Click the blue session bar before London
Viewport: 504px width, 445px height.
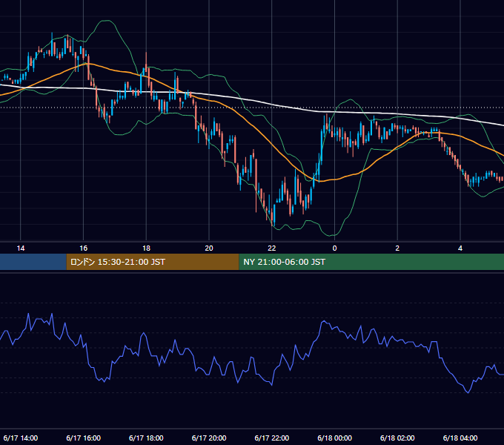(x=33, y=262)
